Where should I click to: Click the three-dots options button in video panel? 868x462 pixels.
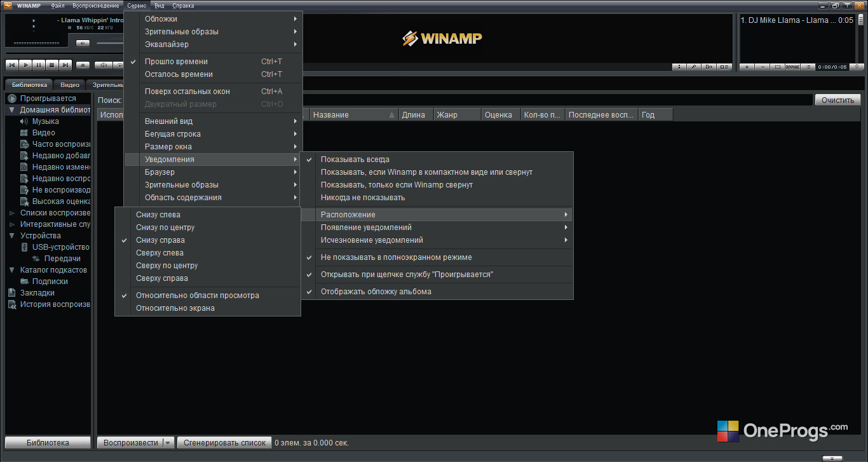[679, 67]
